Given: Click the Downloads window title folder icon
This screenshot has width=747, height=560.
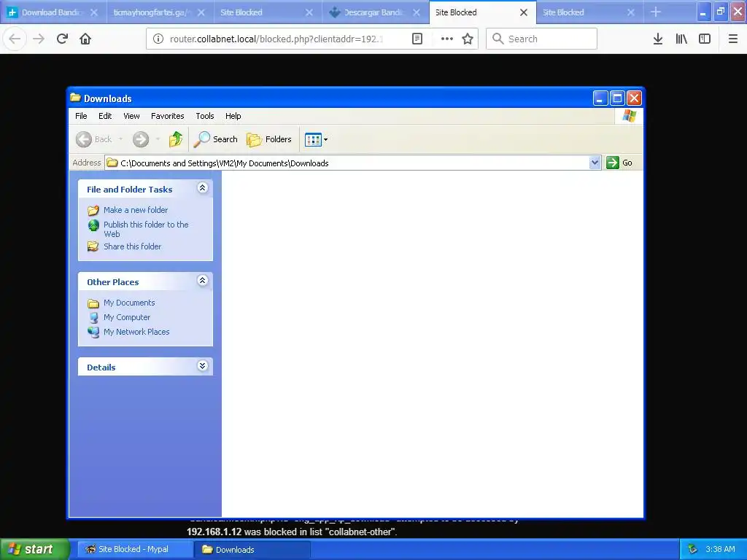Looking at the screenshot, I should pyautogui.click(x=75, y=98).
